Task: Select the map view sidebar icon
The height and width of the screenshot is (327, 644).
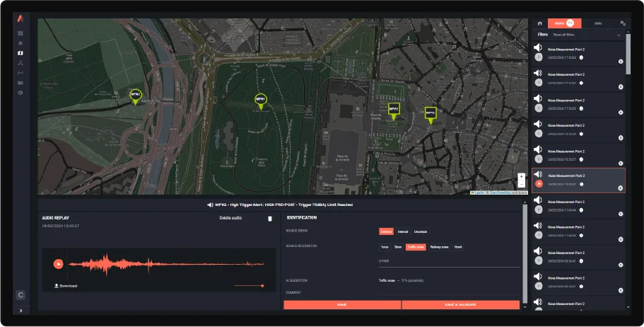Action: tap(21, 53)
